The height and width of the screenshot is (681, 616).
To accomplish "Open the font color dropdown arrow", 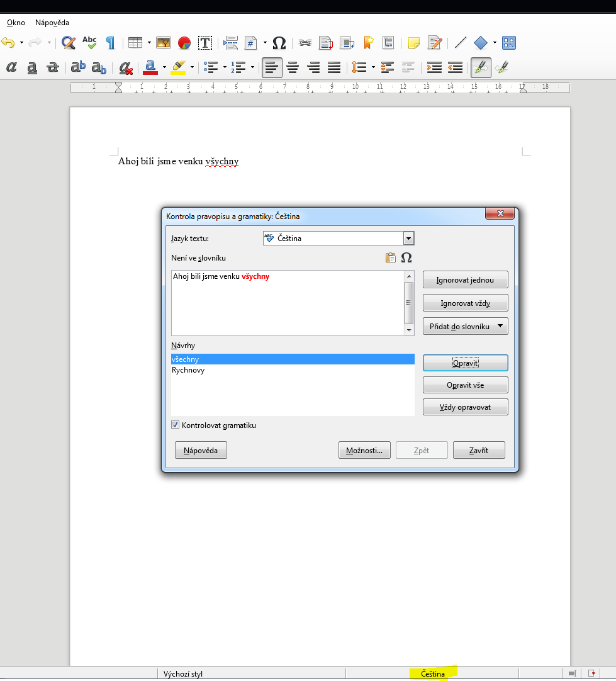I will (x=164, y=67).
